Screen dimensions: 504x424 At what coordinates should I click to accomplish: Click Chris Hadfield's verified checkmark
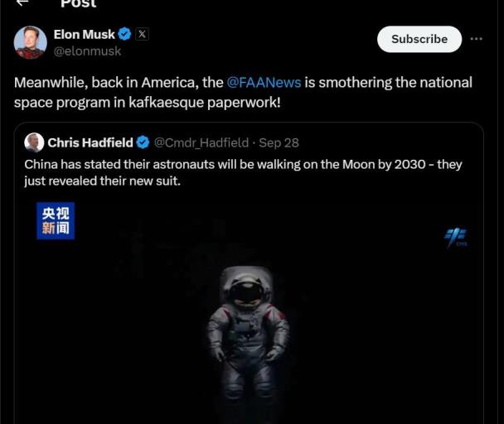tap(143, 142)
